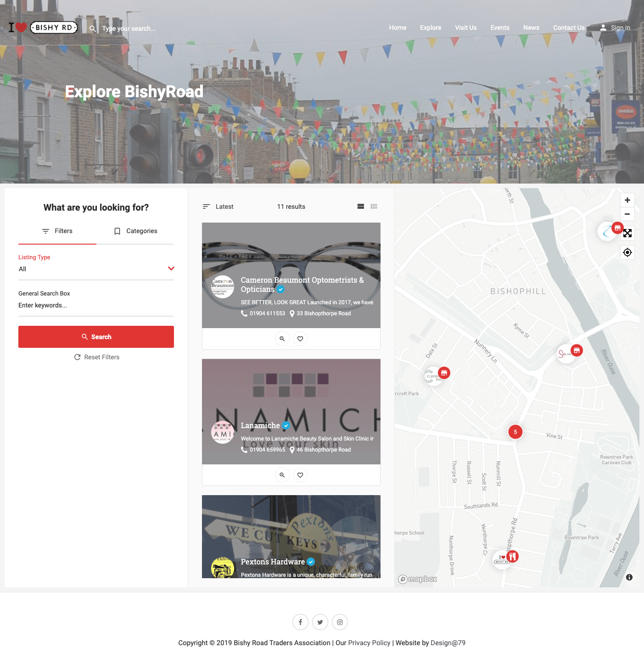The image size is (644, 664).
Task: Switch results to grid view
Action: pyautogui.click(x=374, y=206)
